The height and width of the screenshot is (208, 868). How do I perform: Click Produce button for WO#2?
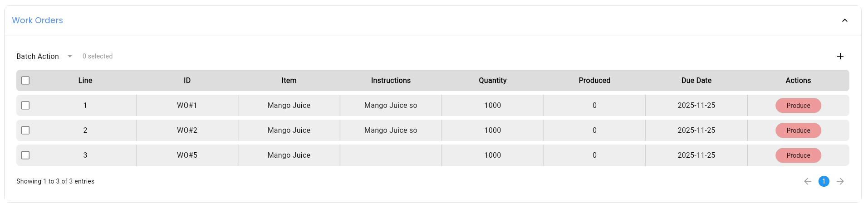pos(798,131)
